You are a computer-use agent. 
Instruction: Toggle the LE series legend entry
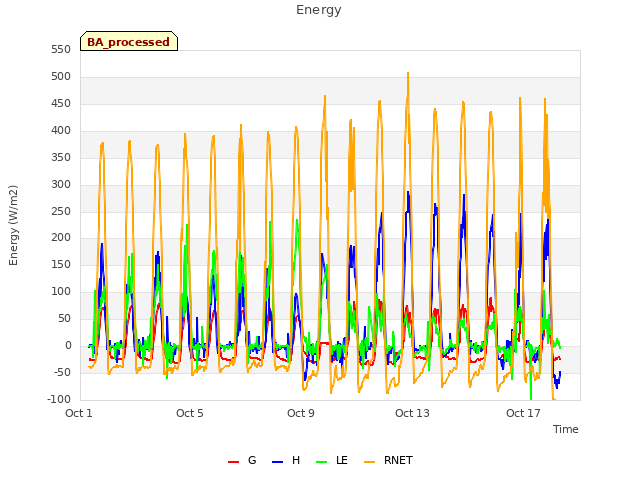point(332,460)
